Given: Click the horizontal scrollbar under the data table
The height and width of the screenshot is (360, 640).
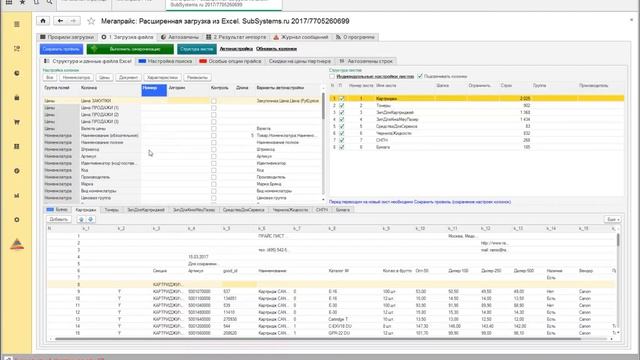Looking at the screenshot, I should pyautogui.click(x=318, y=339).
